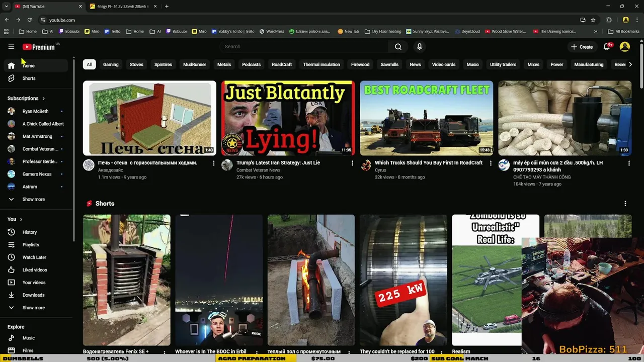Screen dimensions: 644x362
Task: Open Ryan McBeth channel subscription
Action: [x=36, y=111]
